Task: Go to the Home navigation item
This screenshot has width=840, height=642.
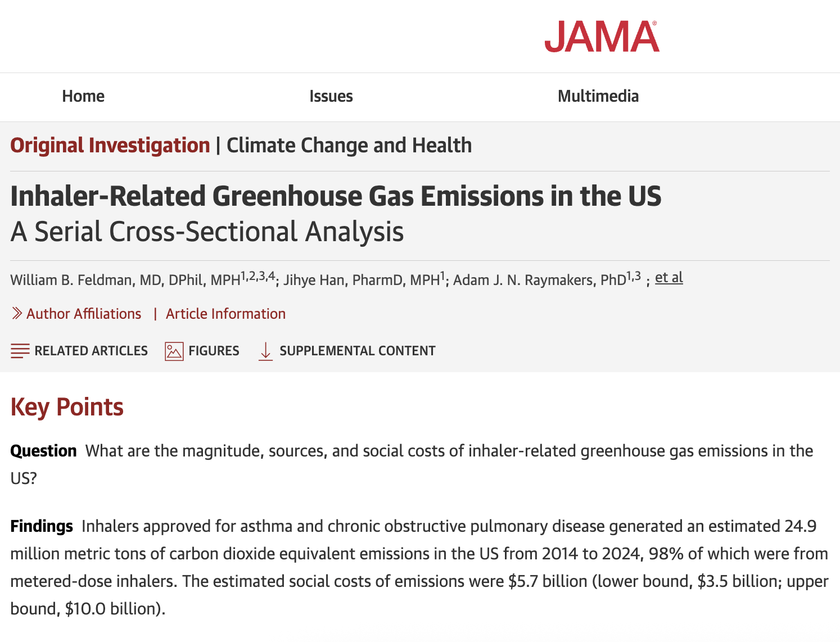Action: (x=83, y=96)
